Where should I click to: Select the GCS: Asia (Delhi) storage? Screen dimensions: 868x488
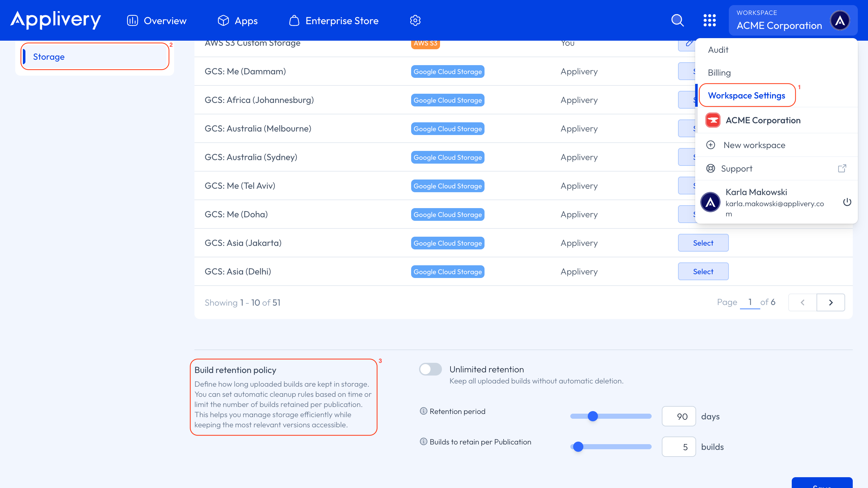click(703, 272)
